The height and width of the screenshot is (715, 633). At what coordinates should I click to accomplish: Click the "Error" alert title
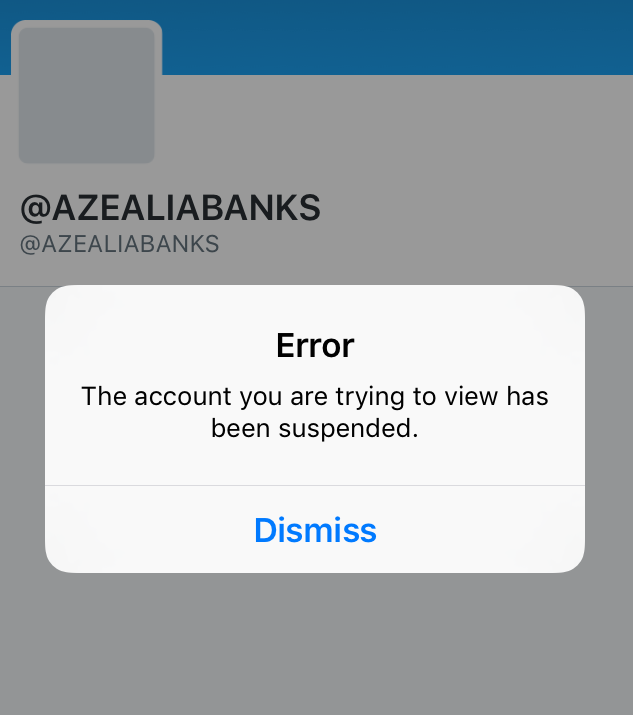[315, 346]
